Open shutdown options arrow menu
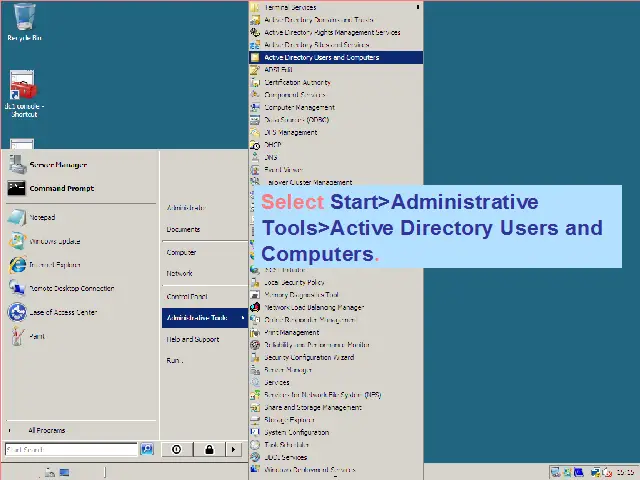 click(233, 449)
